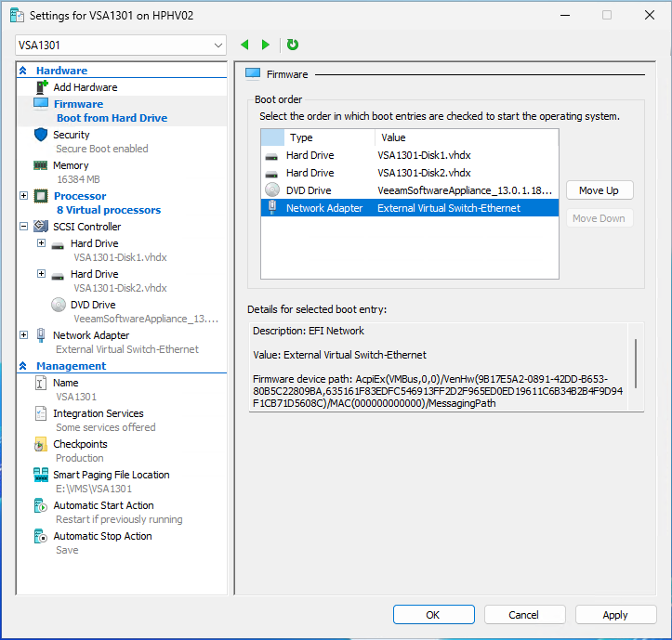Click the Memory chip icon
Viewport: 672px width, 640px height.
pyautogui.click(x=41, y=165)
